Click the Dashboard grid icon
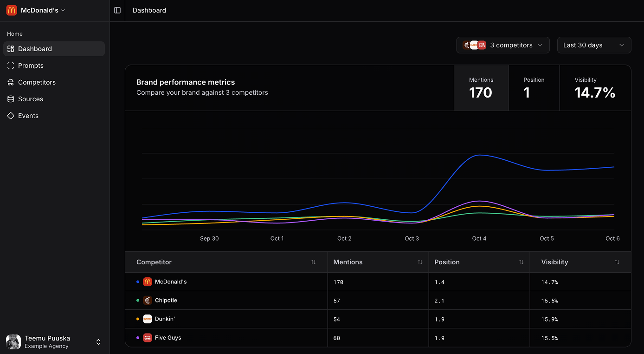This screenshot has height=354, width=644. tap(10, 49)
